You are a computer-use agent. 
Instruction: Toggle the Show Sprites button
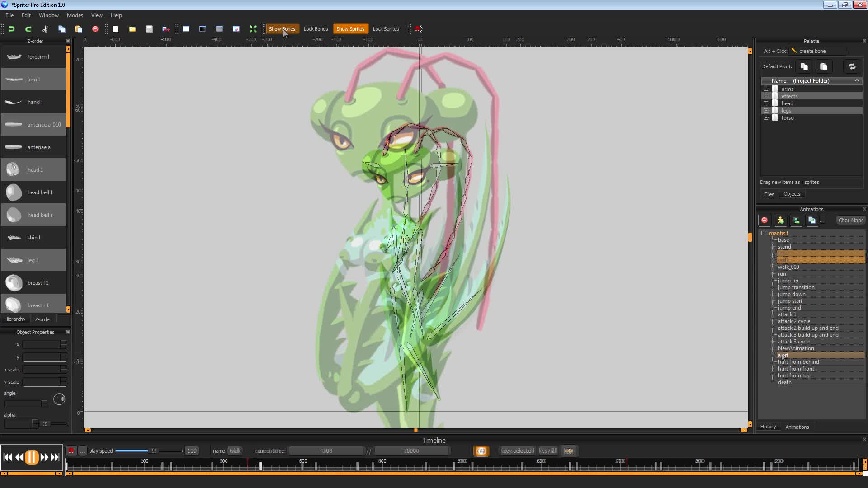click(350, 29)
